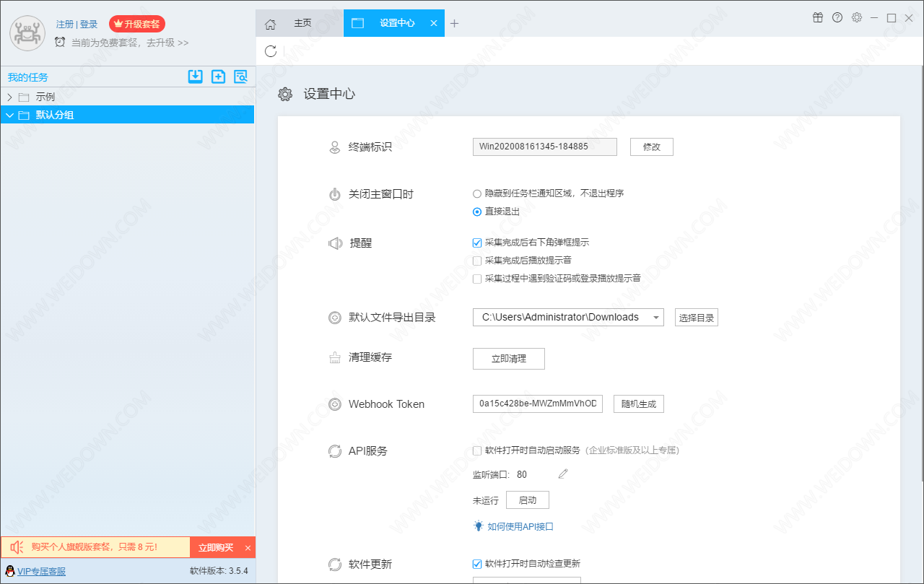Viewport: 924px width, 584px height.
Task: Click the QQ penguin icon for VIP support
Action: point(10,571)
